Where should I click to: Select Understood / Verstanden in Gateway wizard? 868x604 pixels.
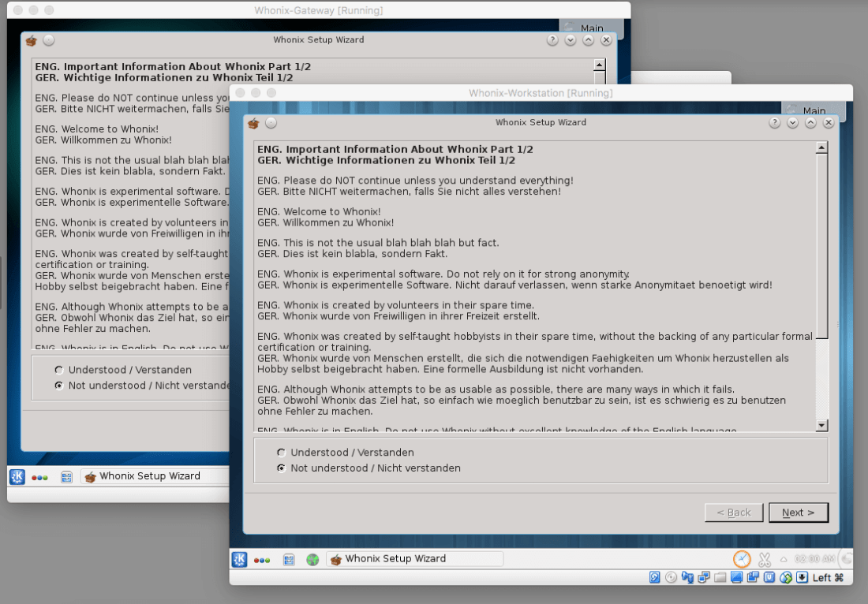pos(123,370)
